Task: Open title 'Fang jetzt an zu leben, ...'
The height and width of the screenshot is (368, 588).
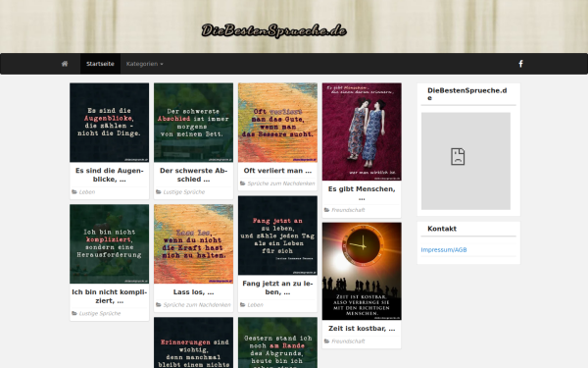Action: [x=277, y=288]
